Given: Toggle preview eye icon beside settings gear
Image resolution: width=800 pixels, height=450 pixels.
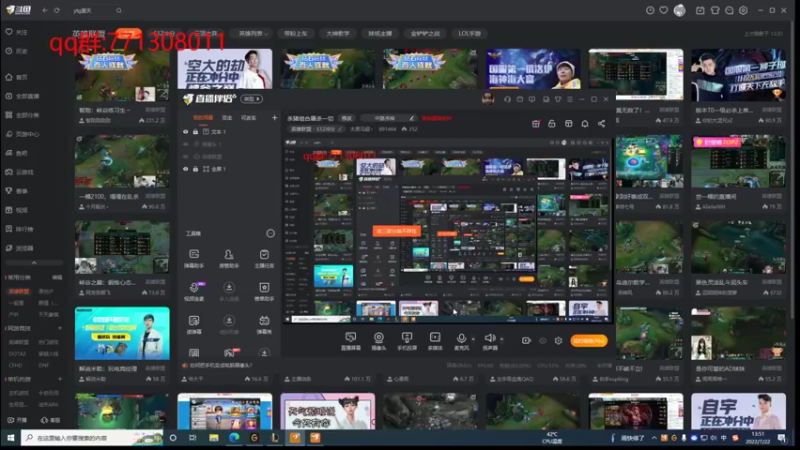Looking at the screenshot, I should click(x=543, y=340).
